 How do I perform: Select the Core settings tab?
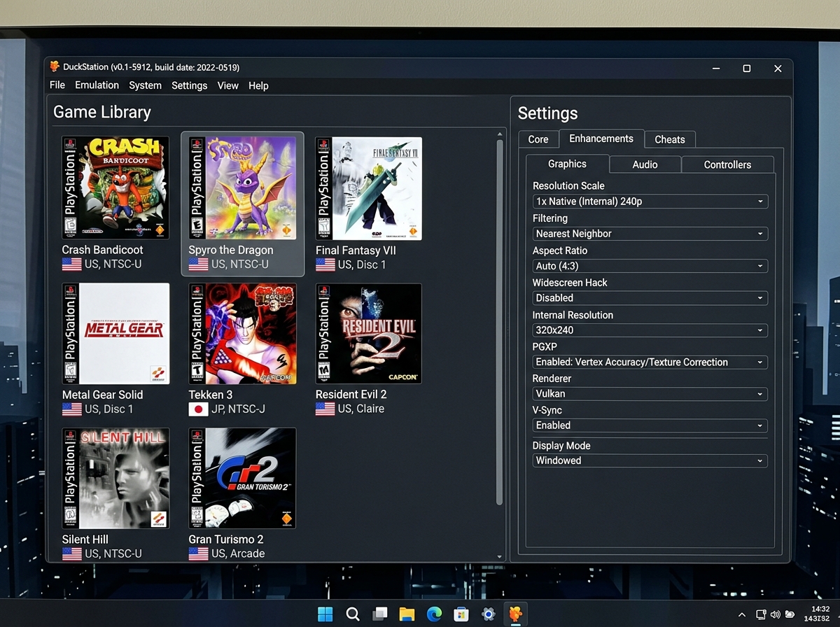pos(538,139)
